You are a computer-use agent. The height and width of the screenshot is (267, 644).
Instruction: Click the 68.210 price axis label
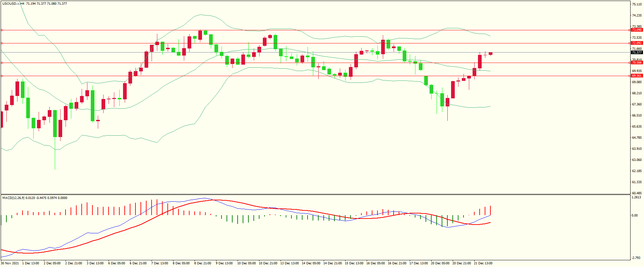[637, 93]
